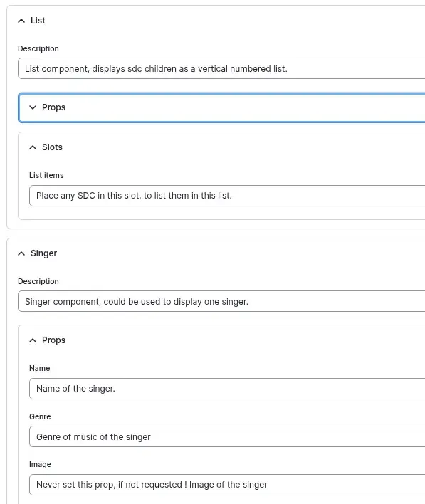Edit the 'Genre of music of the singer' field

[x=227, y=436]
